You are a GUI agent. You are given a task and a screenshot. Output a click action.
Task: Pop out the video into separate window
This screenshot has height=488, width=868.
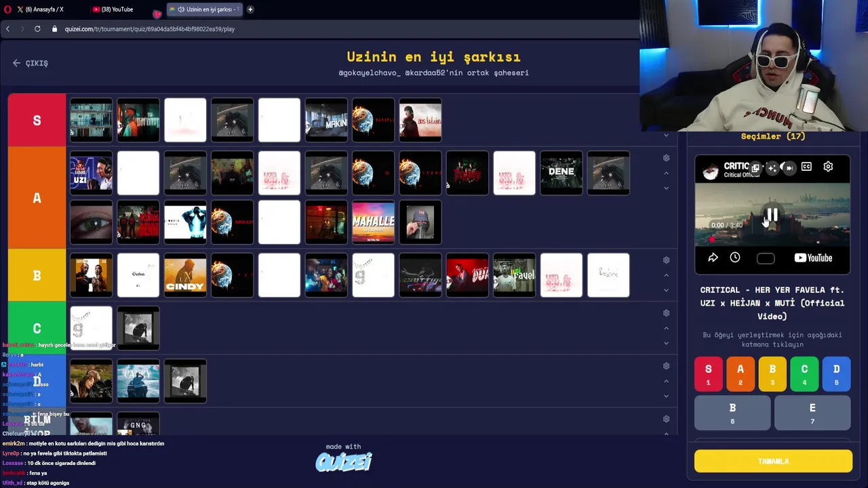755,167
